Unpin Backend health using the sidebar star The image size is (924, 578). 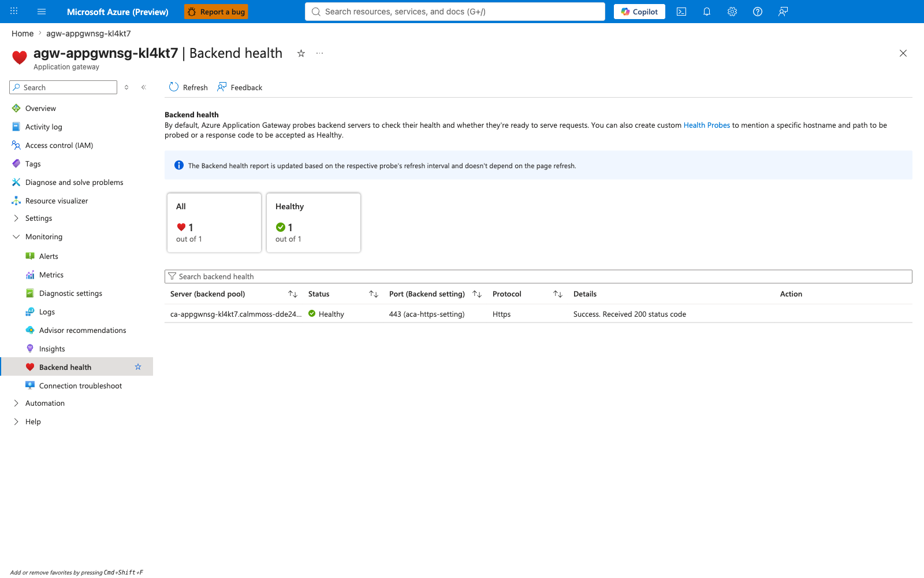click(x=138, y=367)
